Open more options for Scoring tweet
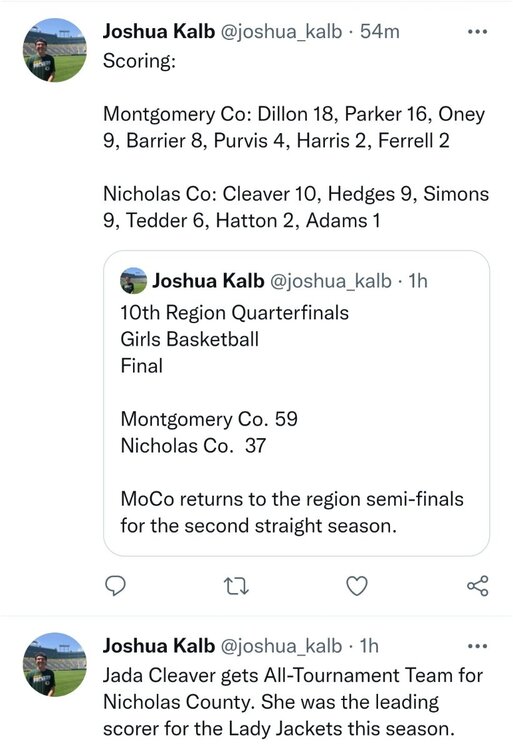The width and height of the screenshot is (513, 750). pyautogui.click(x=477, y=32)
